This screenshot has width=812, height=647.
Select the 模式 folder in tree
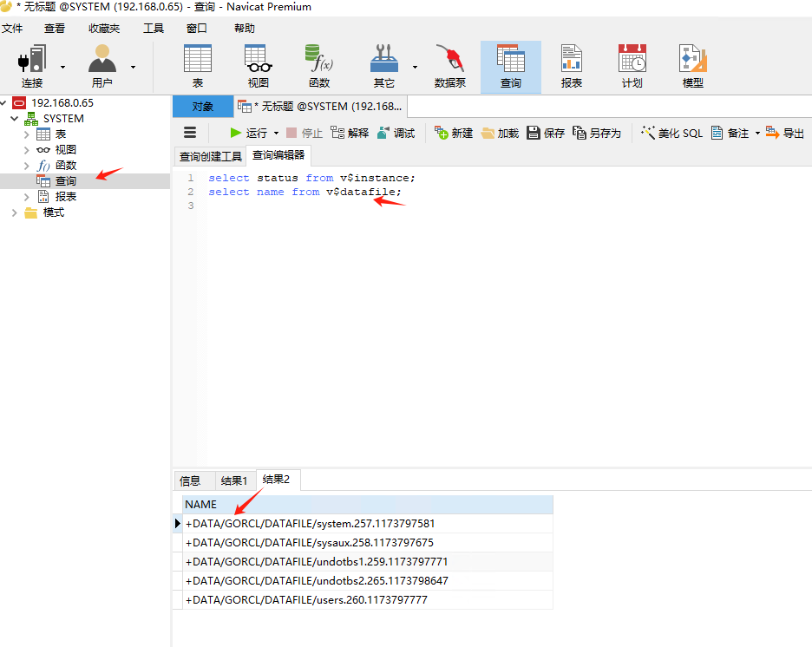(x=53, y=212)
